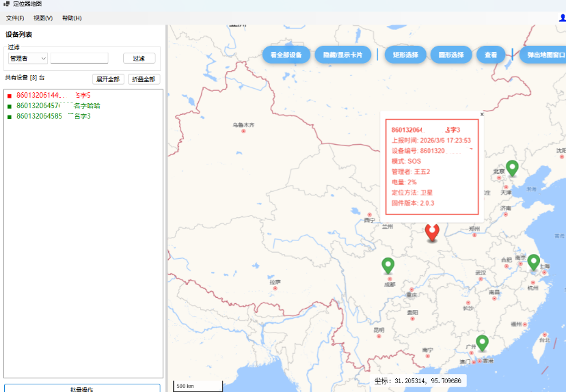The height and width of the screenshot is (392, 566).
Task: Click the red status square of first device
Action: click(10, 96)
